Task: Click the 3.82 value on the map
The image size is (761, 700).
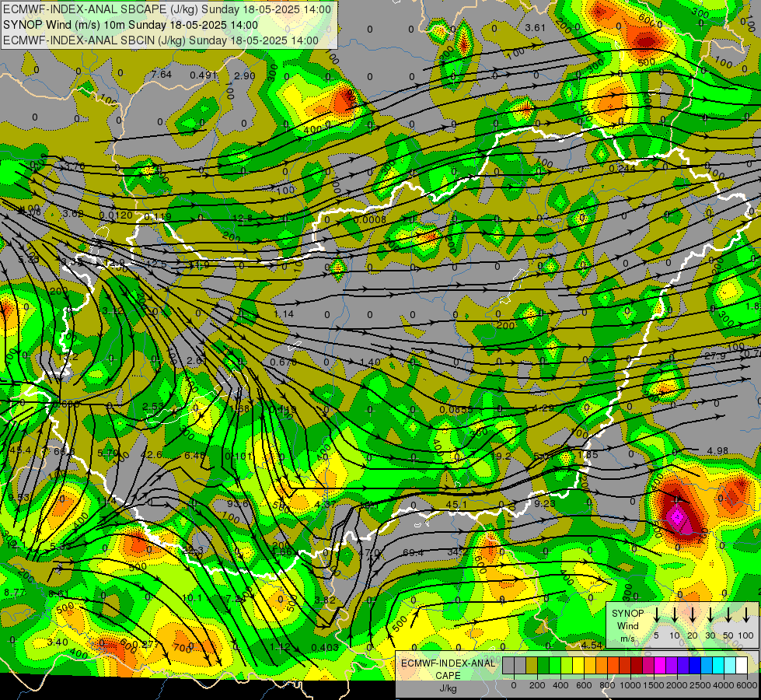Action: pyautogui.click(x=325, y=600)
